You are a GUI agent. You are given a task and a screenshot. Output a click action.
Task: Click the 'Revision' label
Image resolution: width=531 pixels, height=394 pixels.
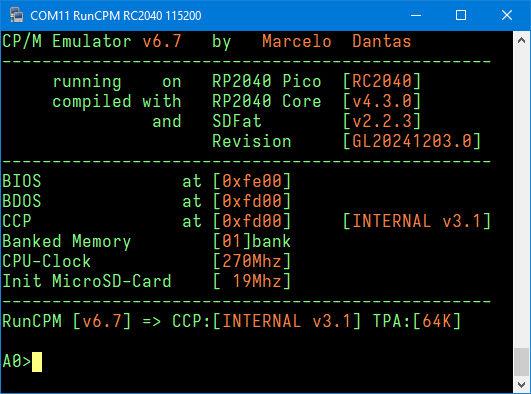(x=252, y=141)
